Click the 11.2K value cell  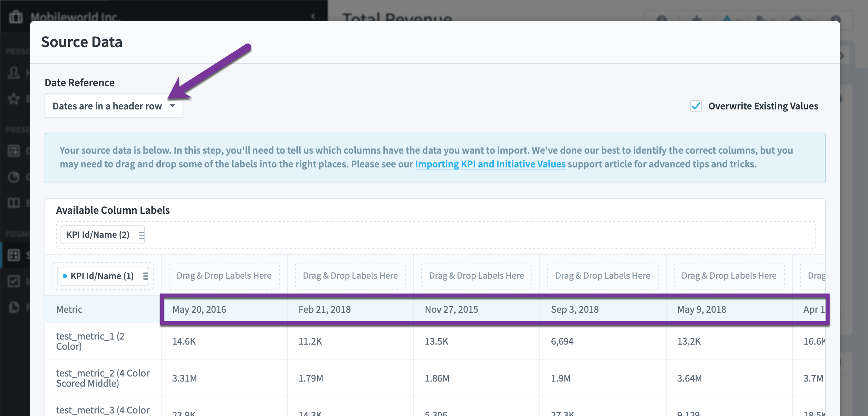point(350,341)
